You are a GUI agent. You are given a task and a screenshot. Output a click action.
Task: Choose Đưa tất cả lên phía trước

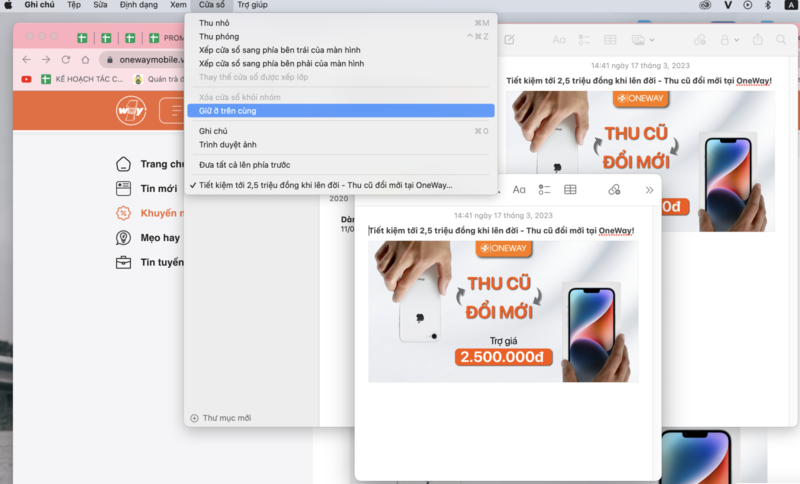pyautogui.click(x=341, y=165)
